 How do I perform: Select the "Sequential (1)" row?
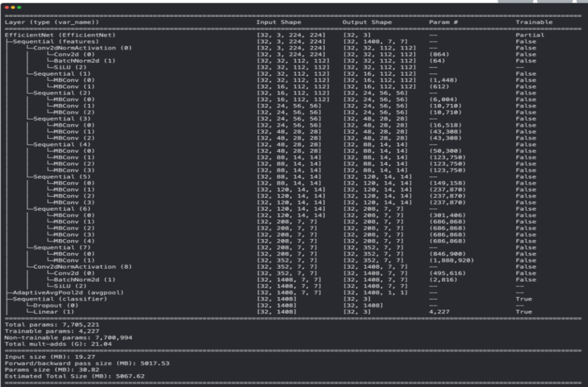click(275, 74)
